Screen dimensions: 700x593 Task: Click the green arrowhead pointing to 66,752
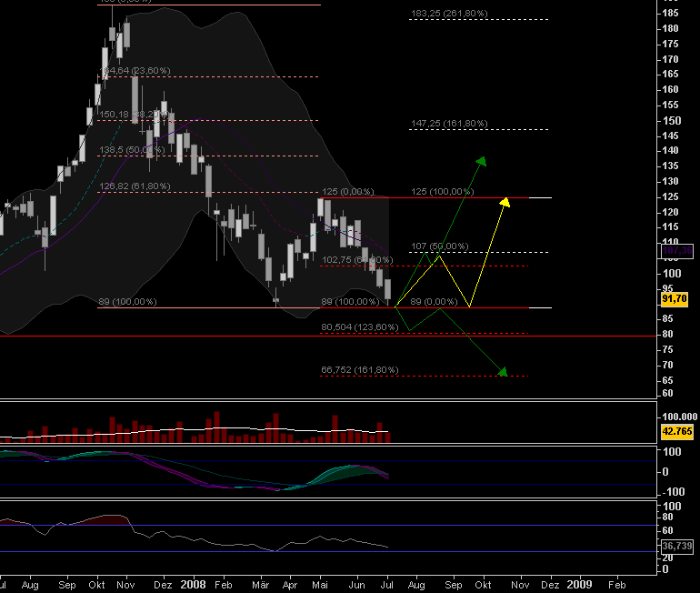[503, 371]
